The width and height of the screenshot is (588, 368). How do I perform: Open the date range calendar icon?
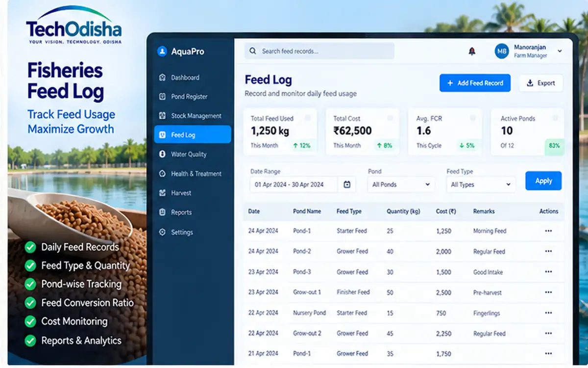pyautogui.click(x=347, y=184)
